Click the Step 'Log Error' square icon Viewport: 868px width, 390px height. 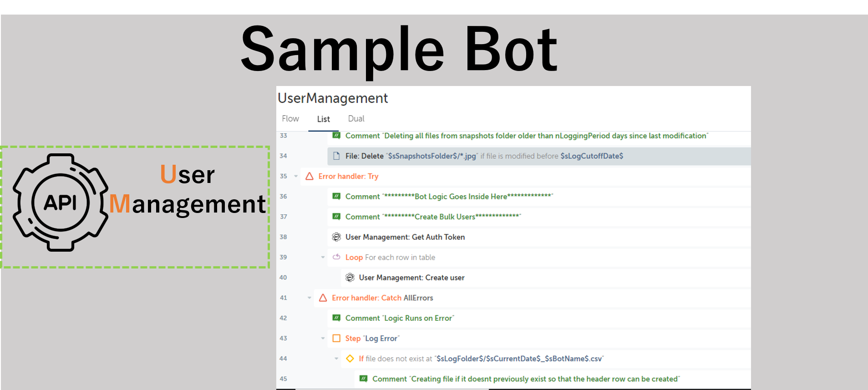(336, 338)
